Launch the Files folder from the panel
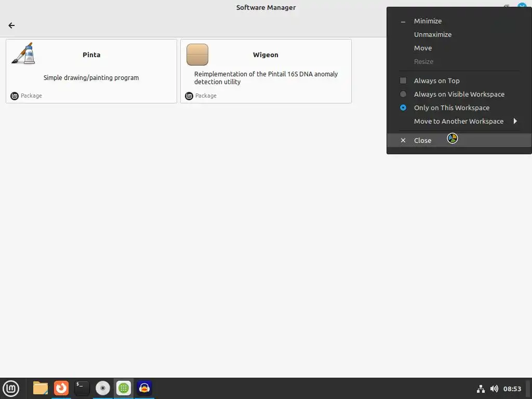This screenshot has width=532, height=399. pyautogui.click(x=41, y=388)
